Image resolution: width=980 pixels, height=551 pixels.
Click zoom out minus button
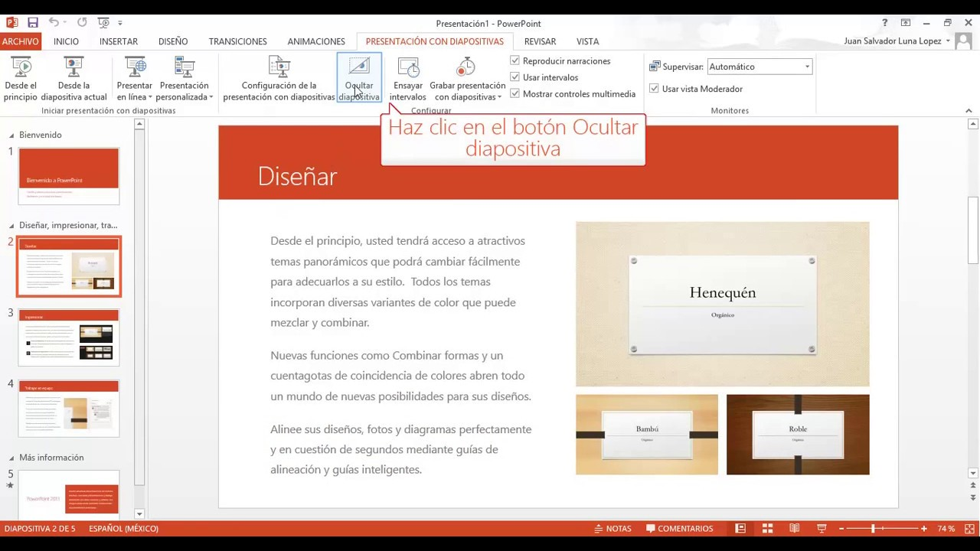click(x=841, y=529)
